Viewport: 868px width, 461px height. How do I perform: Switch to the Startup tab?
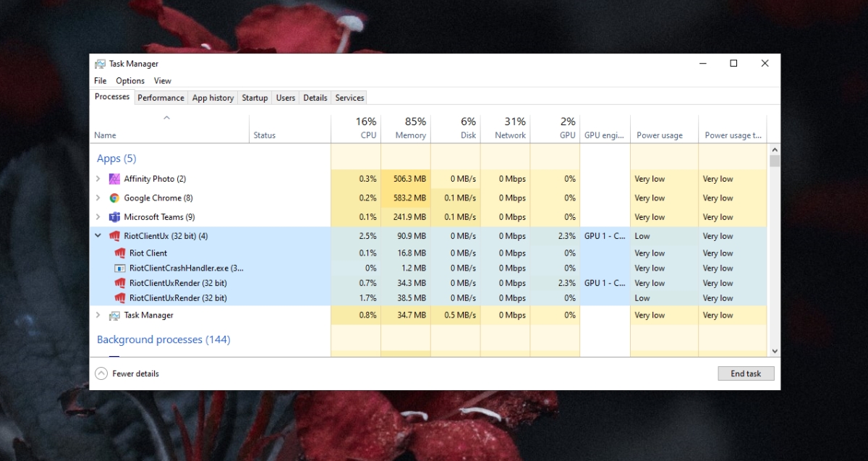coord(255,98)
